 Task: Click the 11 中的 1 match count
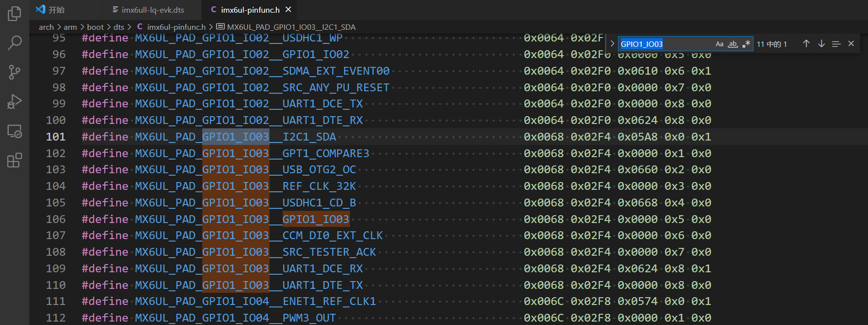pyautogui.click(x=772, y=44)
